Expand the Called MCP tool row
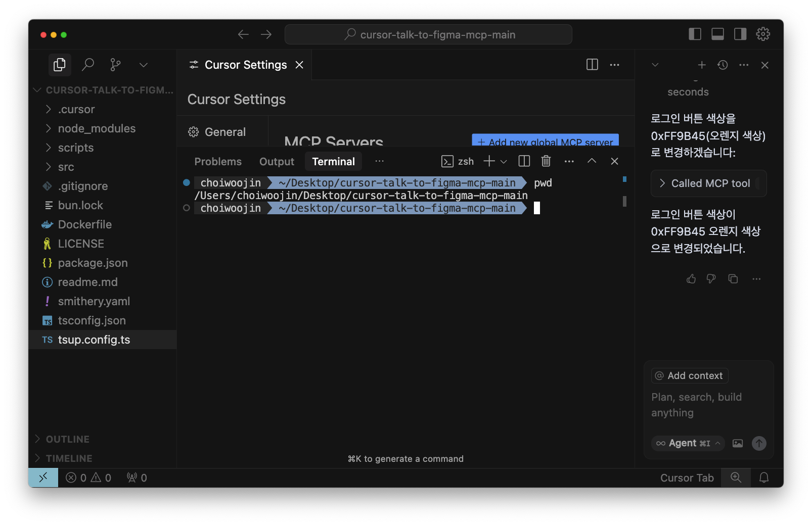This screenshot has height=525, width=812. tap(708, 183)
